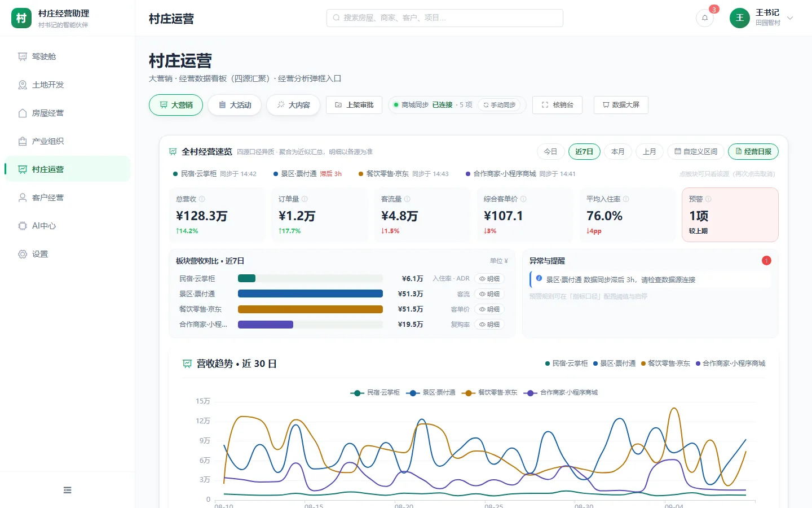
Task: Click the 村庄经营助理 logo icon
Action: click(x=21, y=18)
